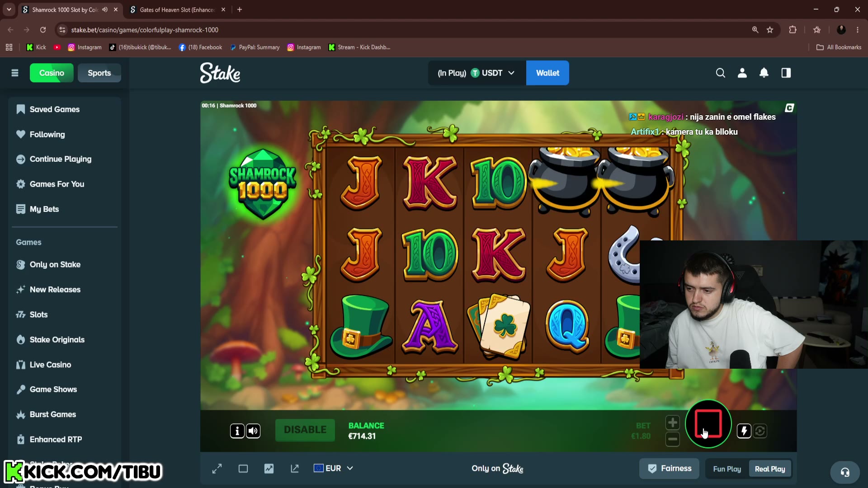Switch to Fun Play mode
The height and width of the screenshot is (488, 868).
[727, 469]
